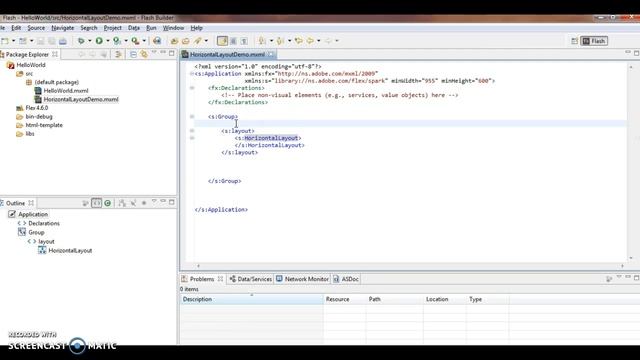The height and width of the screenshot is (360, 640).
Task: Toggle Link with Editor in Package Explorer
Action: click(144, 54)
